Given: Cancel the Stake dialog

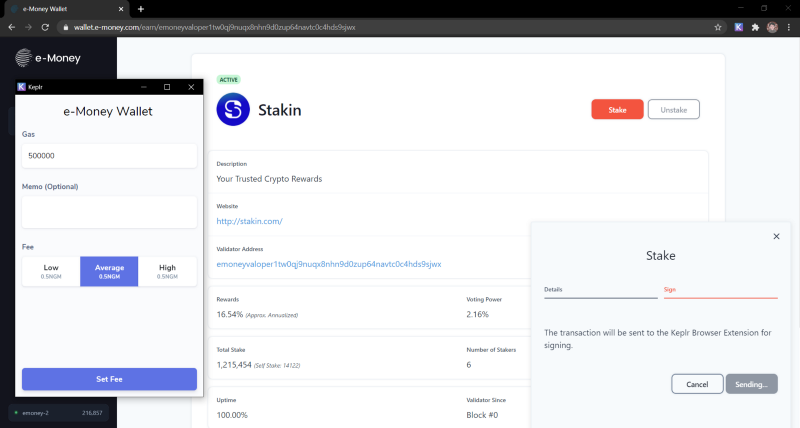Looking at the screenshot, I should tap(697, 384).
